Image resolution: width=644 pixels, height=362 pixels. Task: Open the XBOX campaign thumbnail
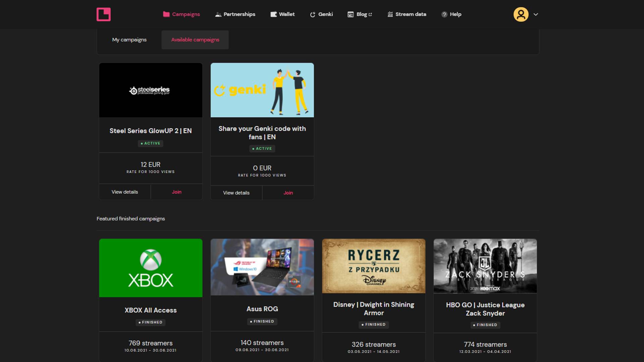[x=151, y=268]
